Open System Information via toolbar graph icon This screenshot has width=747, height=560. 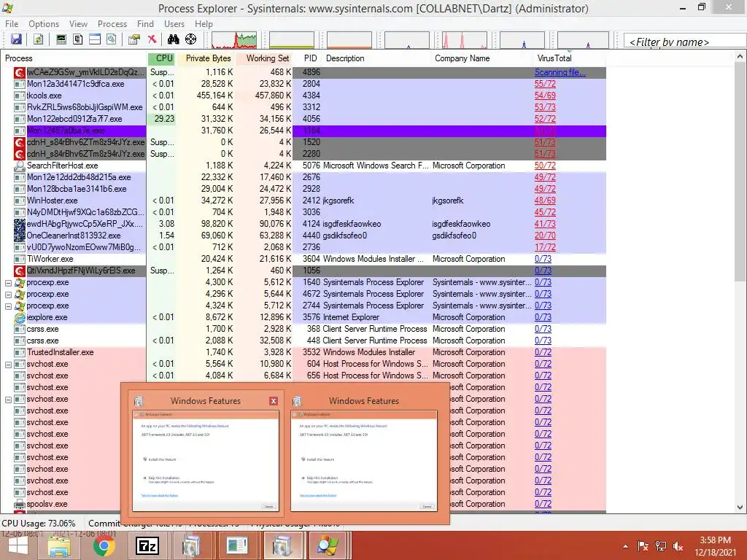[61, 39]
